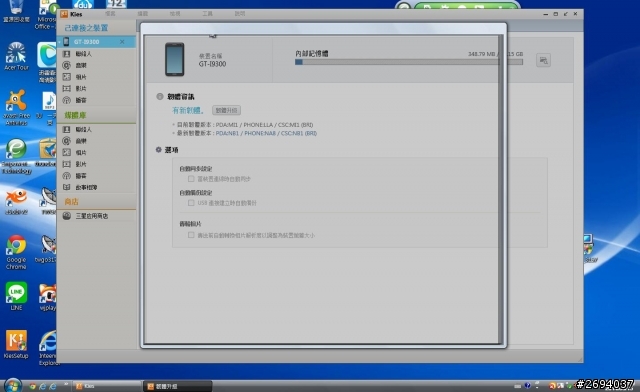Click the latest firmware version PDA:NB1 link

click(x=266, y=133)
